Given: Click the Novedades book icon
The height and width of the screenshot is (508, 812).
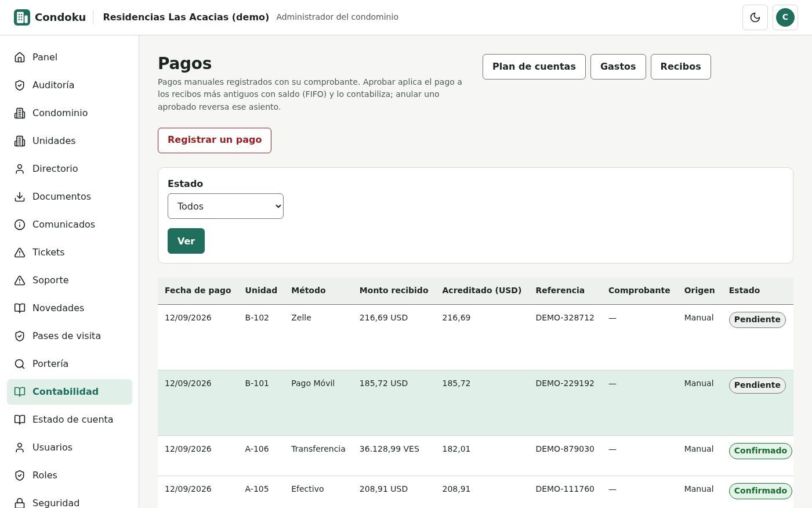Looking at the screenshot, I should (x=20, y=308).
